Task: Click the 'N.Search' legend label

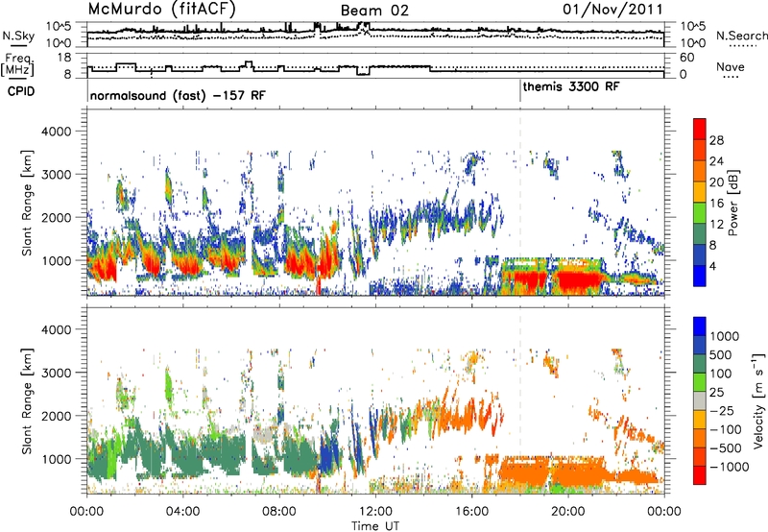Action: click(x=741, y=36)
